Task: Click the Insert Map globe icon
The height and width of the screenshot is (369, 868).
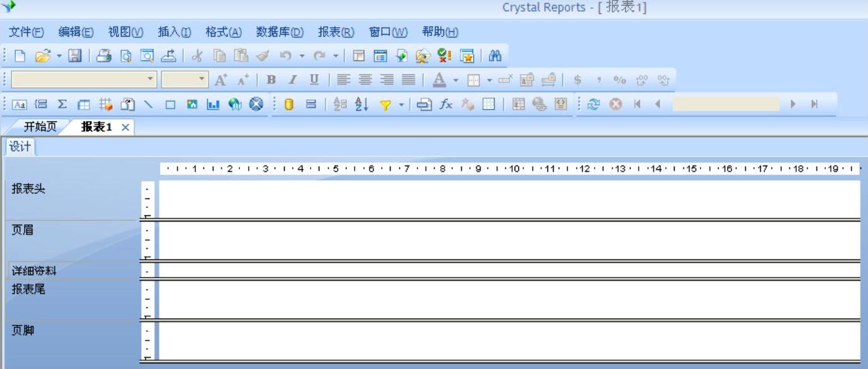Action: (x=234, y=105)
